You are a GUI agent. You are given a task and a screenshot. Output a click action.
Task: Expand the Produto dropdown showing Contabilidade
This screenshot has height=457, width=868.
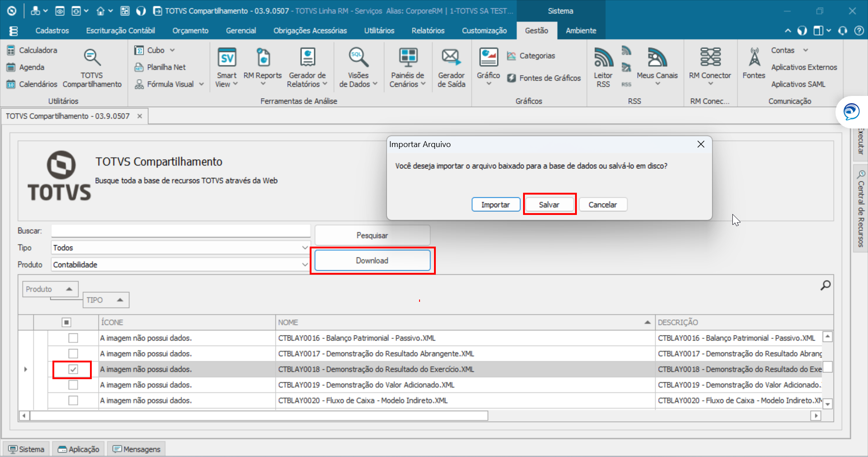[305, 265]
